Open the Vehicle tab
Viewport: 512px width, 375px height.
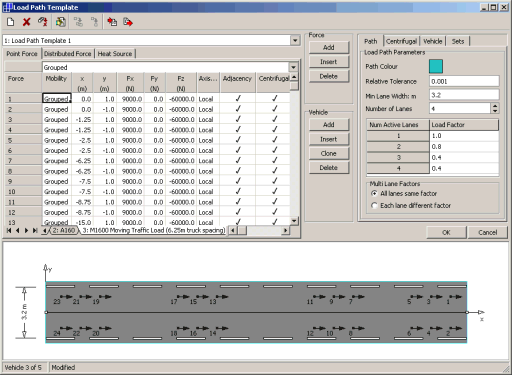point(433,41)
